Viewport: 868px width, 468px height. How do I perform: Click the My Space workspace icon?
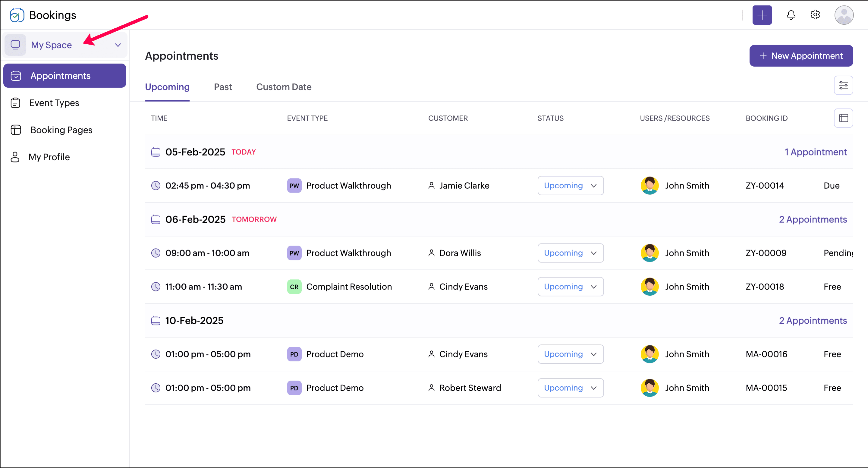(x=15, y=45)
